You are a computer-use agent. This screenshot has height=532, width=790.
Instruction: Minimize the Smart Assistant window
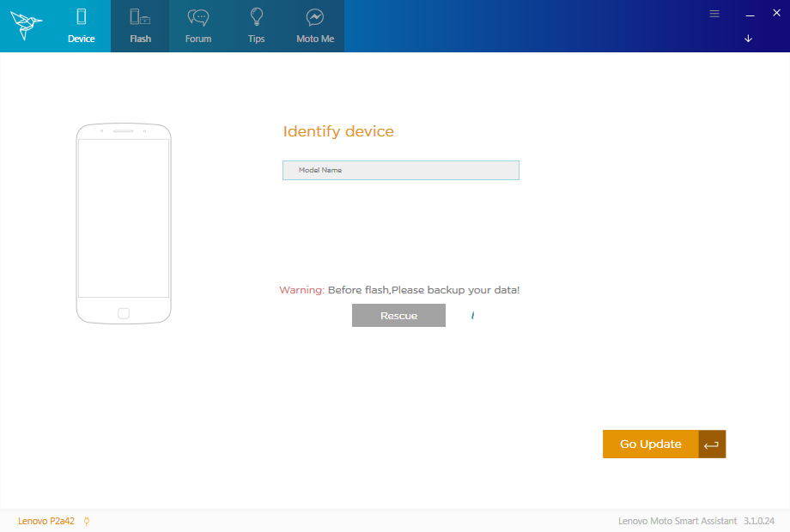750,14
